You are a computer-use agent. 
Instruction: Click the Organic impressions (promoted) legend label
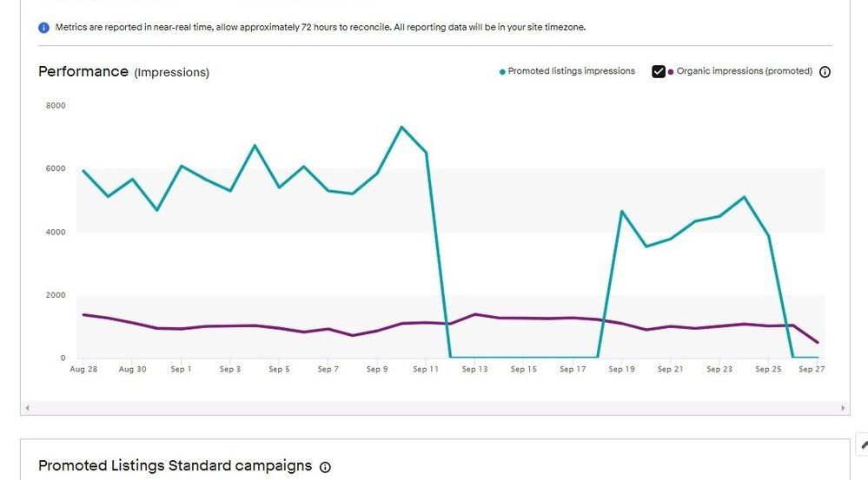tap(744, 71)
